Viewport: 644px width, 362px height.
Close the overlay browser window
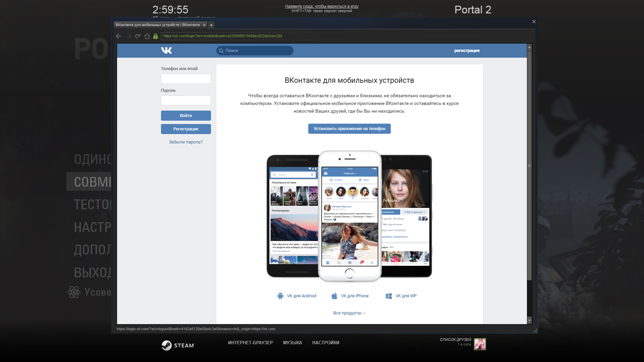(534, 22)
